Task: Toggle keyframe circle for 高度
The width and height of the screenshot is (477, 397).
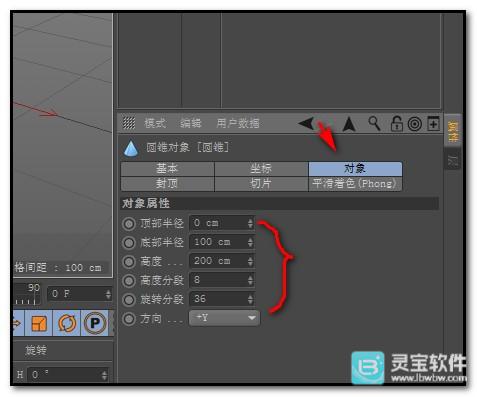Action: (129, 262)
